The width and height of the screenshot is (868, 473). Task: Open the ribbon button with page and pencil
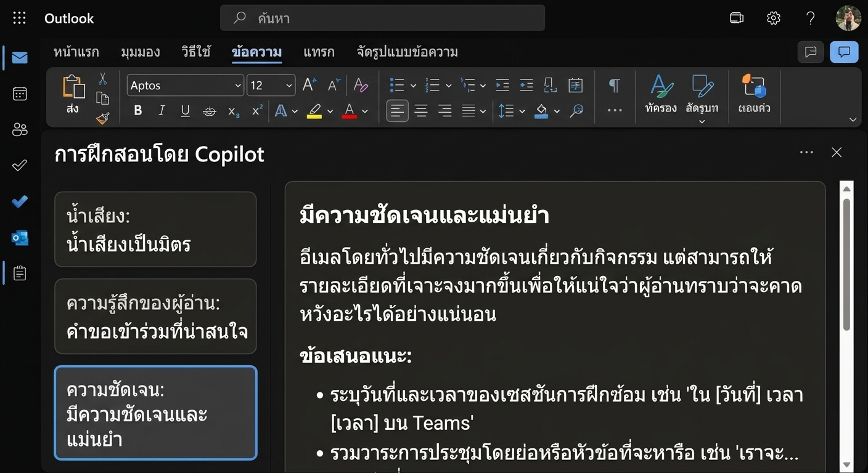702,97
